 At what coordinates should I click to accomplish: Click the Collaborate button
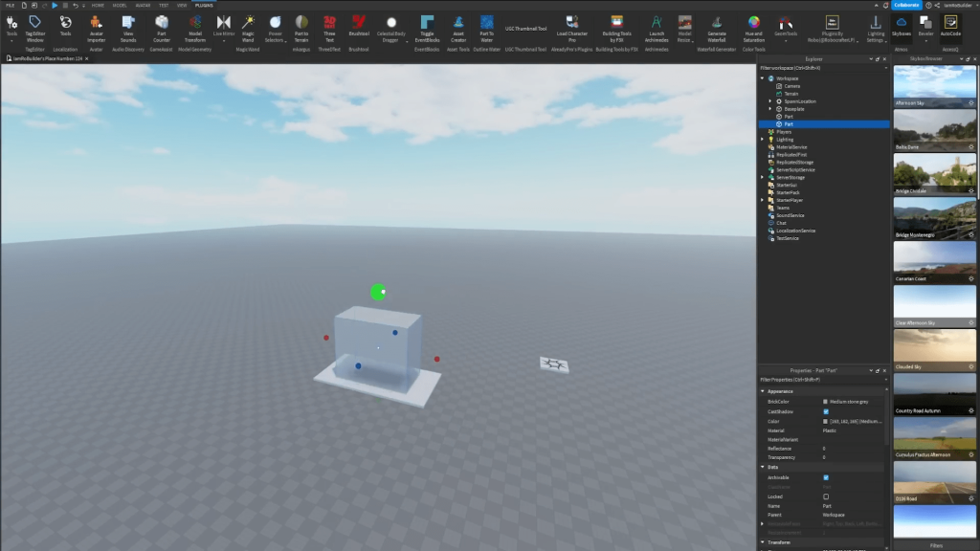tap(906, 5)
